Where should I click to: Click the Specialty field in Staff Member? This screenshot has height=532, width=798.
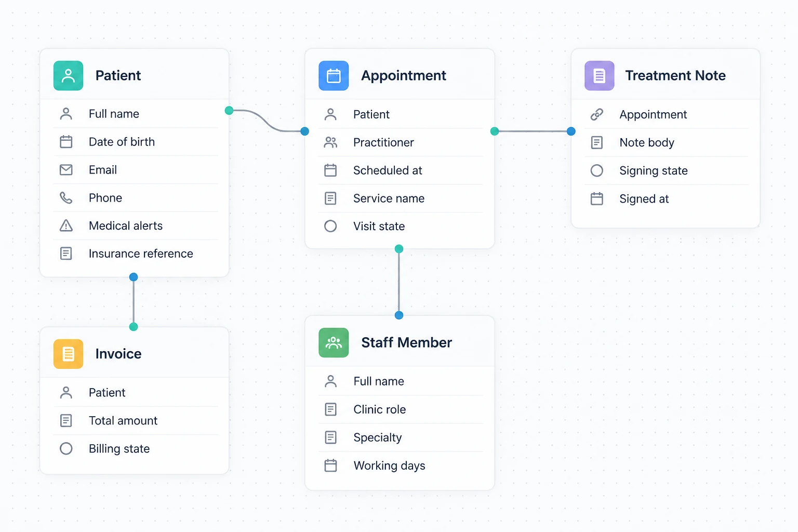(x=400, y=437)
